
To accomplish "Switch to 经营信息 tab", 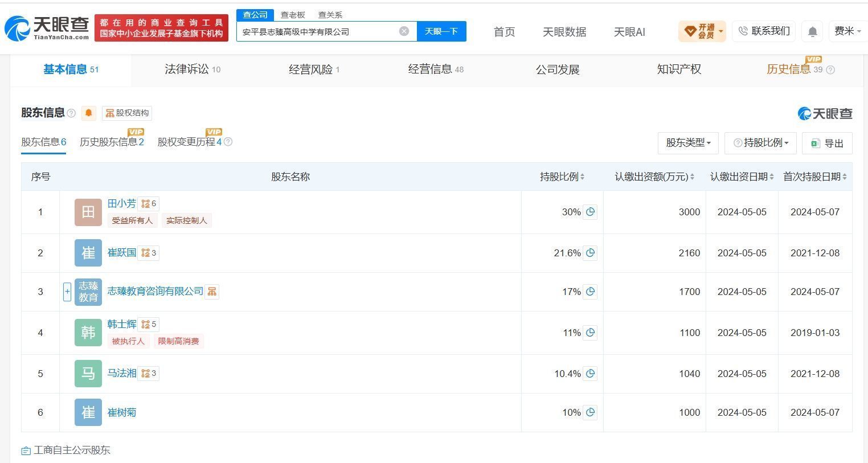I will (x=436, y=69).
